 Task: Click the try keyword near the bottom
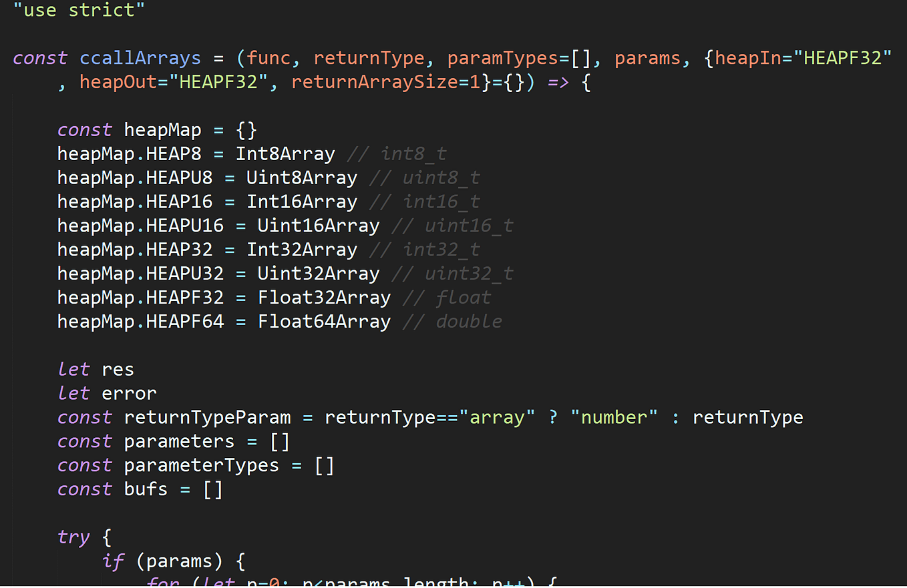[x=73, y=537]
